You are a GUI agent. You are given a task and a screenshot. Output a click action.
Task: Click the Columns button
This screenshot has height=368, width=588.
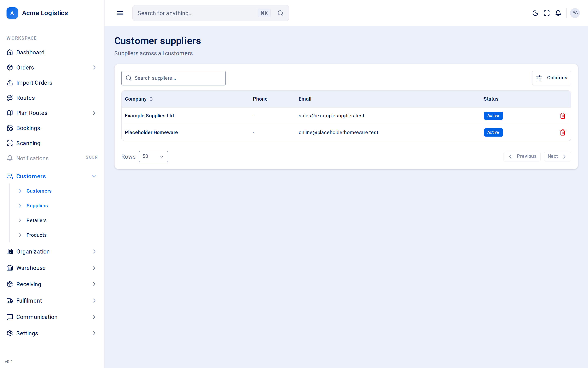point(551,78)
